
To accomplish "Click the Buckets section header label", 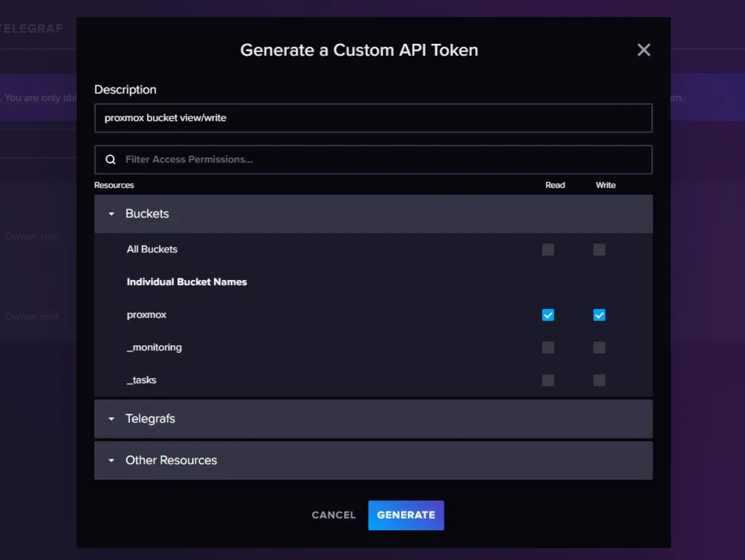I will pos(147,214).
